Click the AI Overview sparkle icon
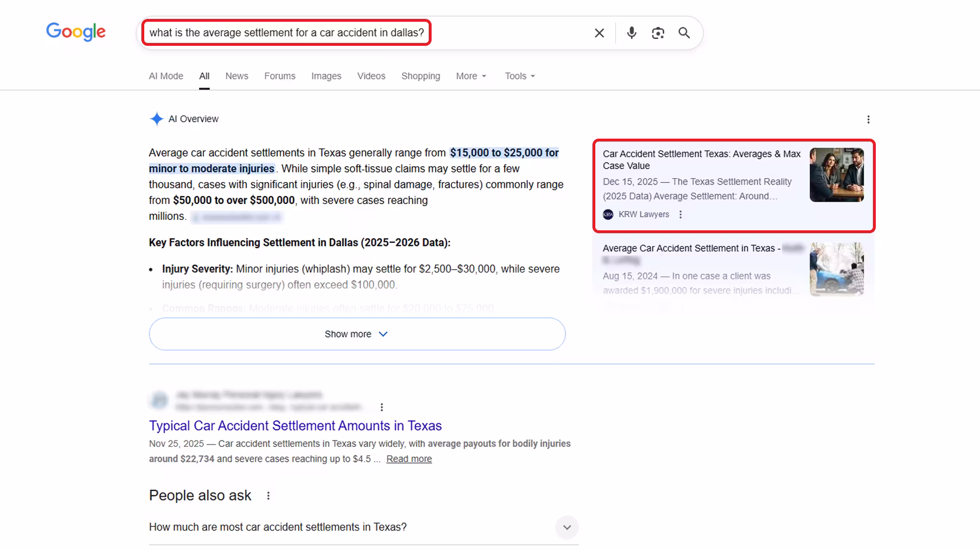The height and width of the screenshot is (550, 980). (x=156, y=119)
